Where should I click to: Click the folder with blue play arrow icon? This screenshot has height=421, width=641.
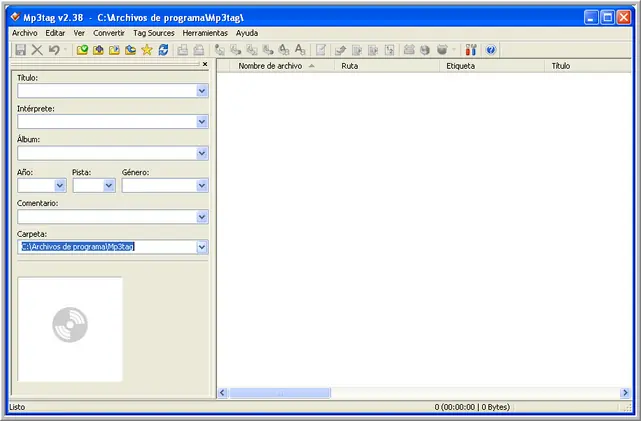114,50
